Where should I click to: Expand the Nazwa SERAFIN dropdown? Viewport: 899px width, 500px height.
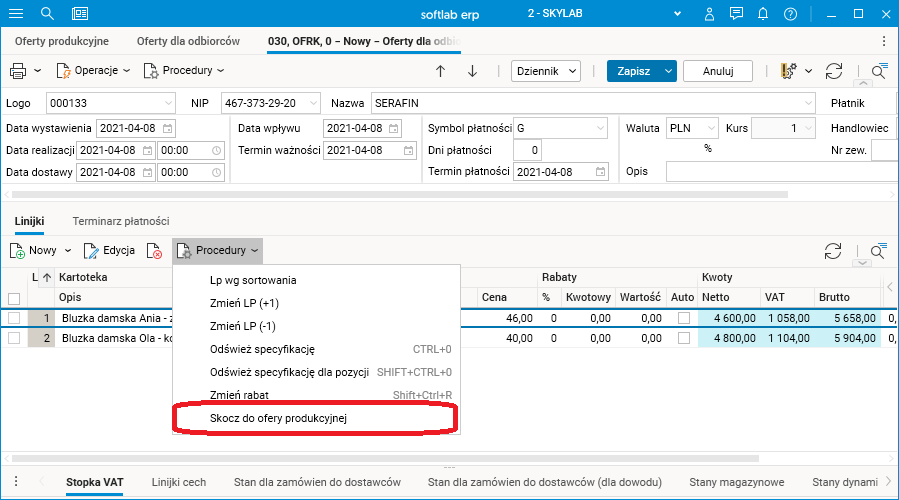(x=808, y=103)
